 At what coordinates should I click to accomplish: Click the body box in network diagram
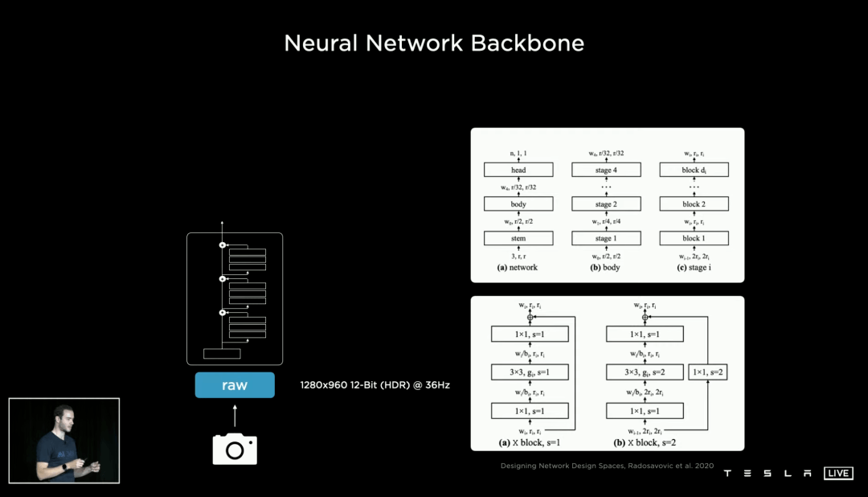pos(518,204)
